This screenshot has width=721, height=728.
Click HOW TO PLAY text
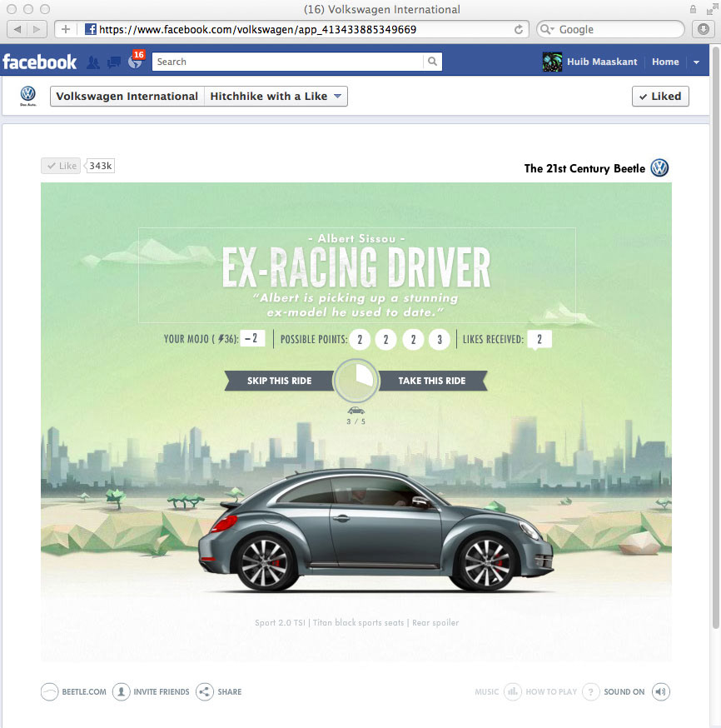click(x=551, y=692)
